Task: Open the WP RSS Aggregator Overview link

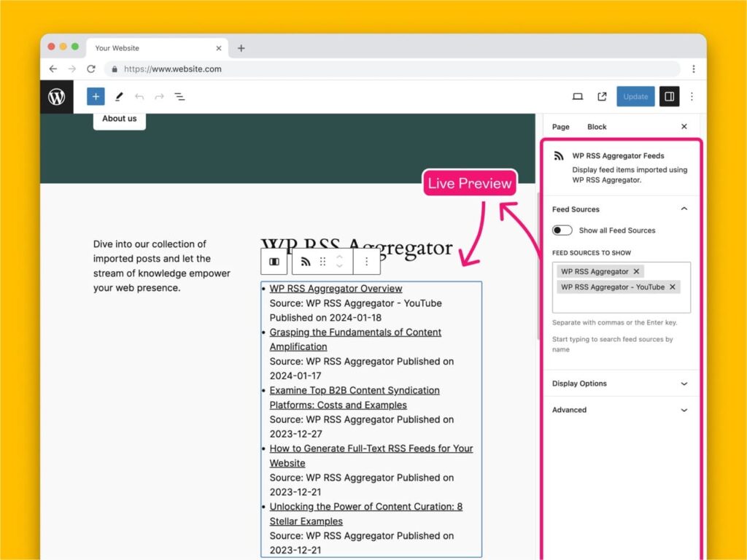Action: tap(336, 288)
